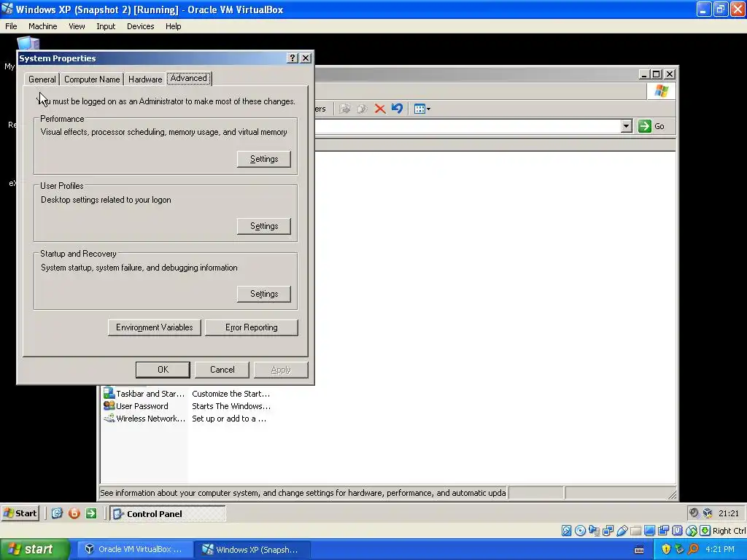Screen dimensions: 747x560
Task: Open the Computer Name tab
Action: click(92, 79)
